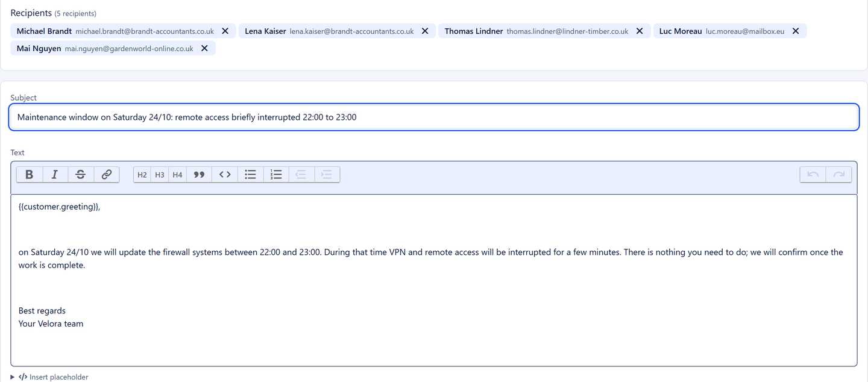
Task: Click the lena.kaiser@brandt-accountants.co.uk address
Action: 352,31
